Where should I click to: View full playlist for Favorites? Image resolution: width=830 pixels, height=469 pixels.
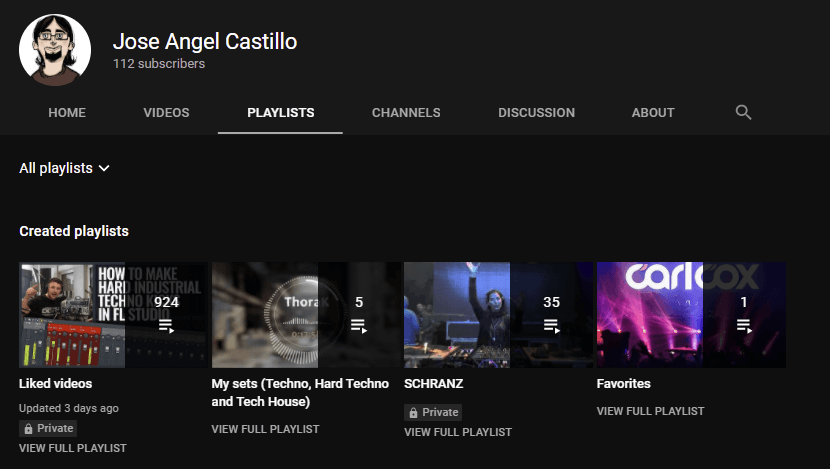[650, 411]
